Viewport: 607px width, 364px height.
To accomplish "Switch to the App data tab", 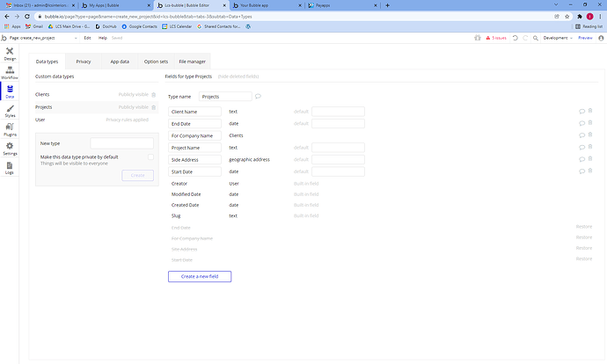I will click(120, 62).
